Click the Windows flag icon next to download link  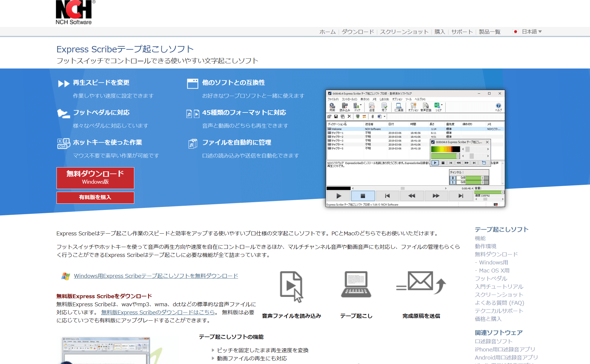[x=65, y=276]
